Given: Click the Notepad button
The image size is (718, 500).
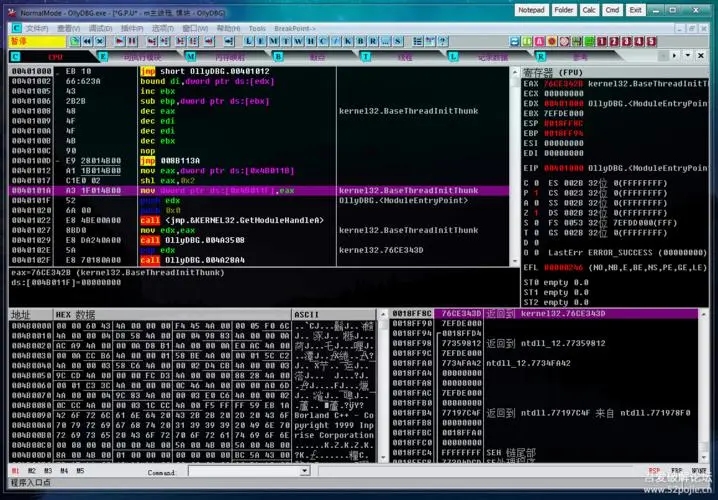Looking at the screenshot, I should tap(532, 9).
